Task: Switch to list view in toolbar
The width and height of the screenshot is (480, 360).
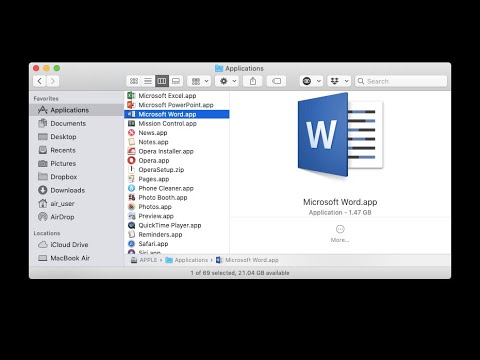Action: point(148,81)
